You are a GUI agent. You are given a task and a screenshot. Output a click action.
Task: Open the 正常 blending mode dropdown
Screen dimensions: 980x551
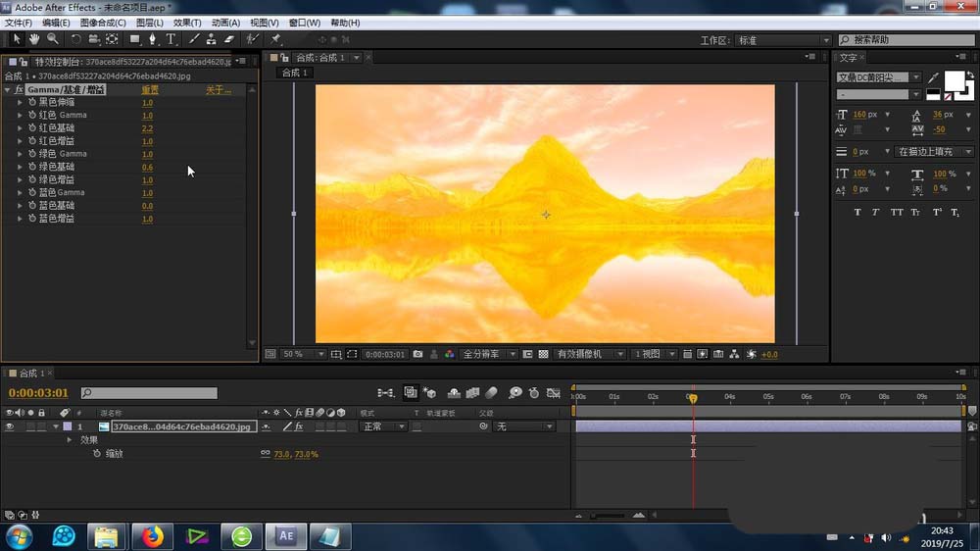coord(383,426)
